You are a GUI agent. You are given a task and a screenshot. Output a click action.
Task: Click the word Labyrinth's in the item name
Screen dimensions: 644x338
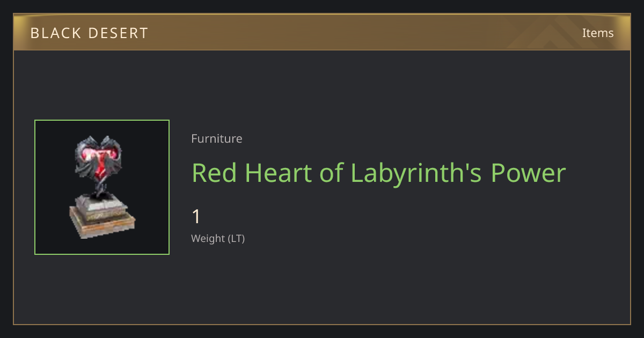coord(416,173)
